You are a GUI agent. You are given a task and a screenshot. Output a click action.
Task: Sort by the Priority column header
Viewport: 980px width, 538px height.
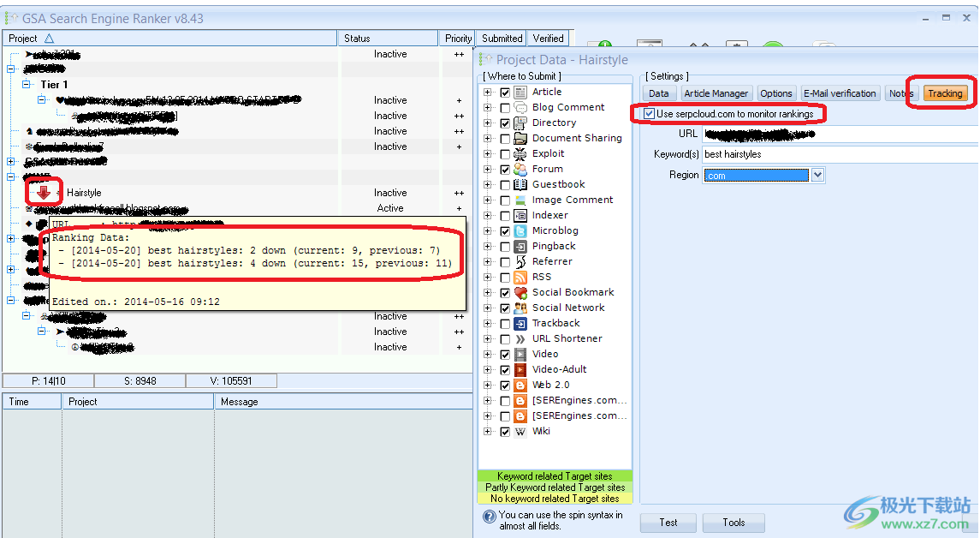[458, 39]
